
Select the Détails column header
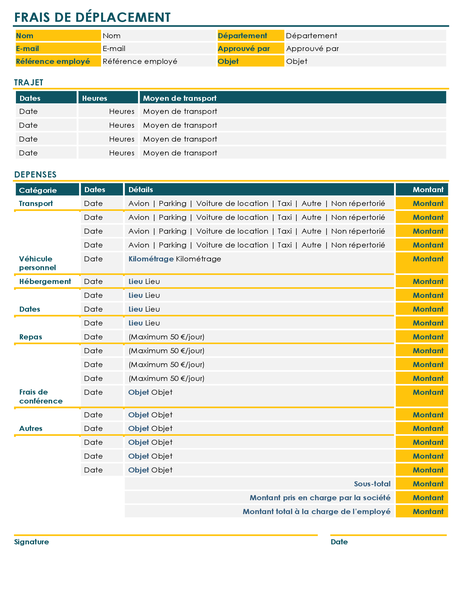(x=259, y=190)
